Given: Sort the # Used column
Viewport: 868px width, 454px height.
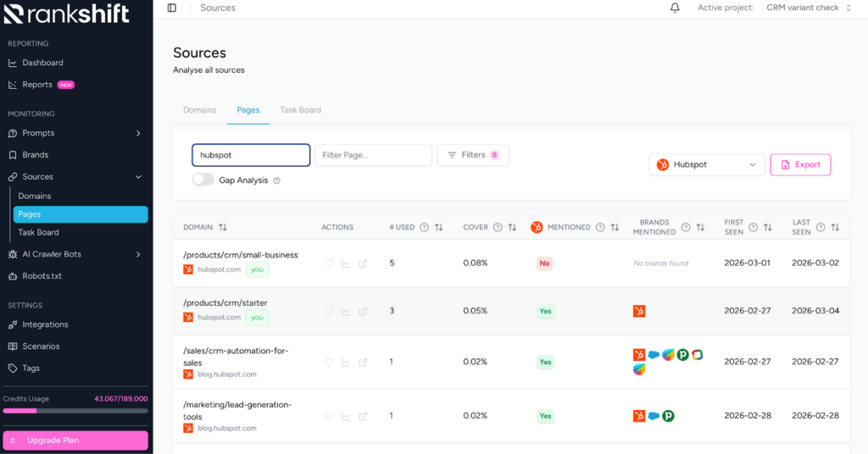Looking at the screenshot, I should click(439, 228).
